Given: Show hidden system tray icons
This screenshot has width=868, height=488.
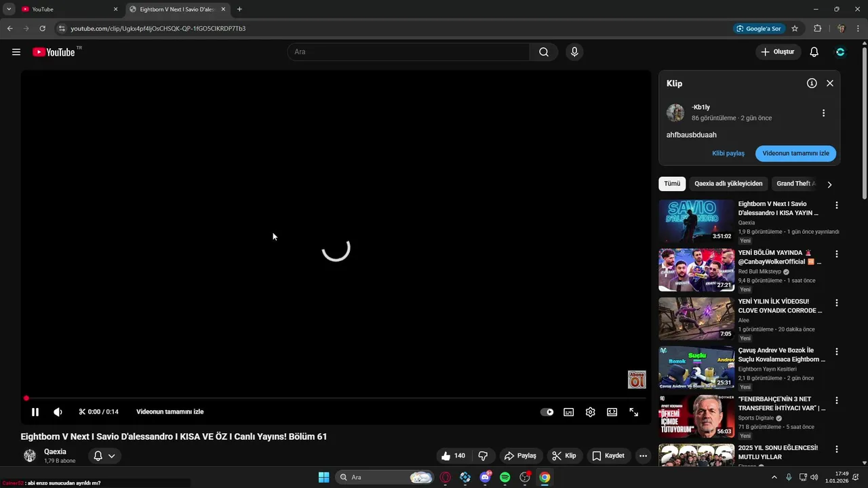Looking at the screenshot, I should pos(774,477).
